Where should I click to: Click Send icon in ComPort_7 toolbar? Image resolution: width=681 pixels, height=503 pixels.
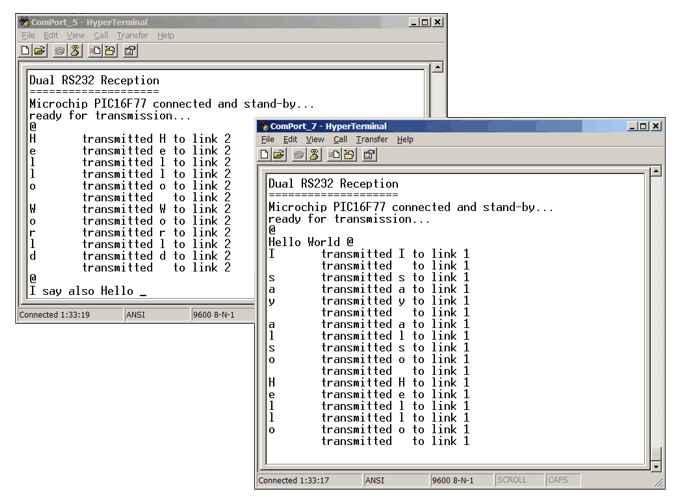point(334,154)
